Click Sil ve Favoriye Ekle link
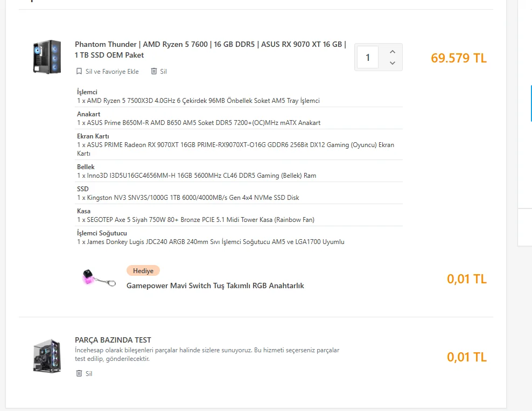This screenshot has height=411, width=532. click(112, 72)
